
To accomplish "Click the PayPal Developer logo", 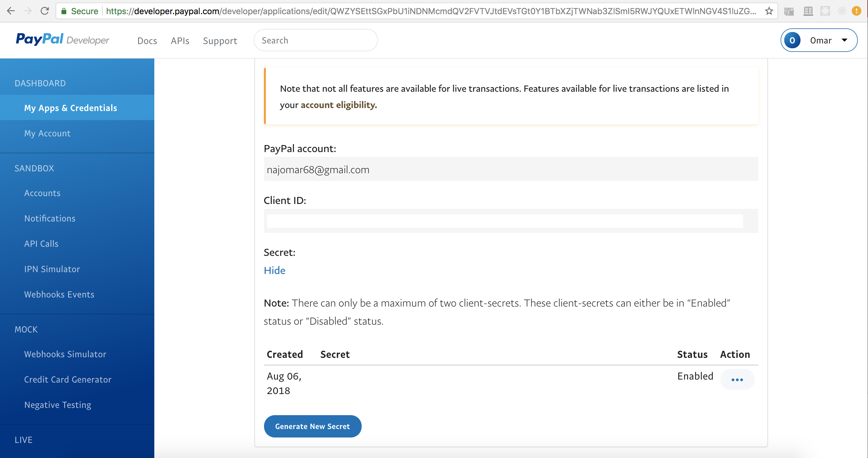I will coord(63,40).
